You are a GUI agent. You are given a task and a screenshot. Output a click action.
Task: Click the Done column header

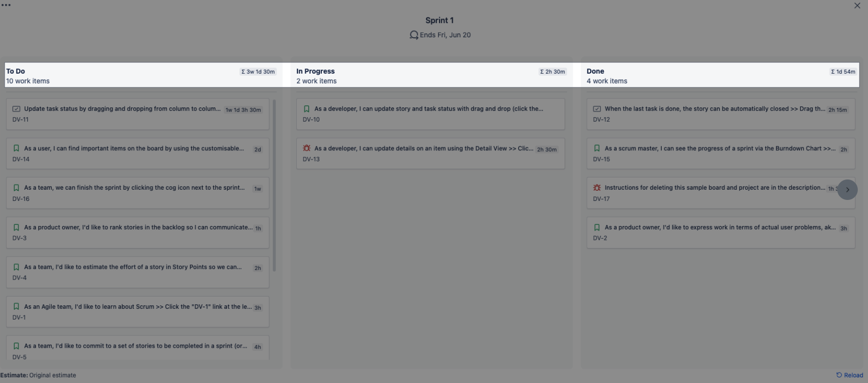point(595,71)
